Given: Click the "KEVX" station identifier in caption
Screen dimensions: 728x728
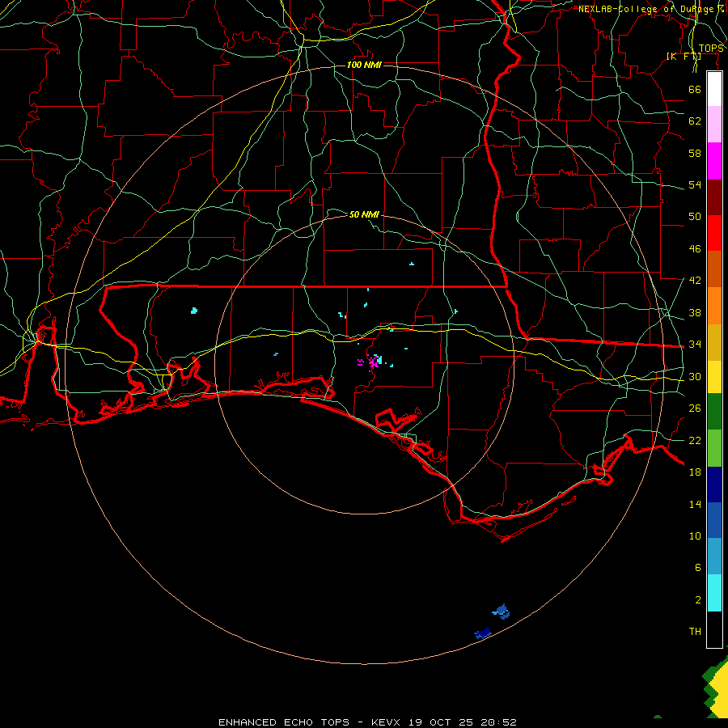Looking at the screenshot, I should click(385, 722).
